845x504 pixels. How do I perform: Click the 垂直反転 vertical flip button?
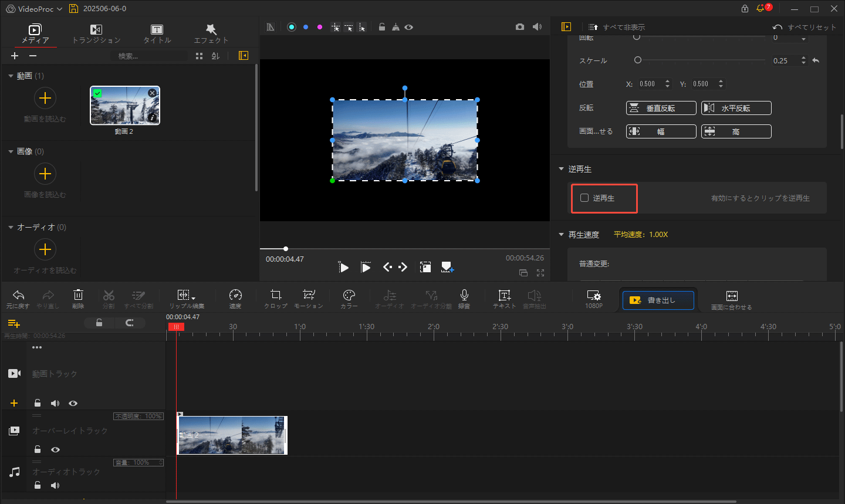click(x=661, y=108)
